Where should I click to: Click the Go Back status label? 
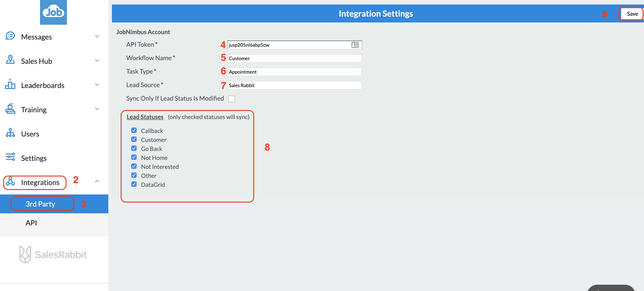point(151,149)
